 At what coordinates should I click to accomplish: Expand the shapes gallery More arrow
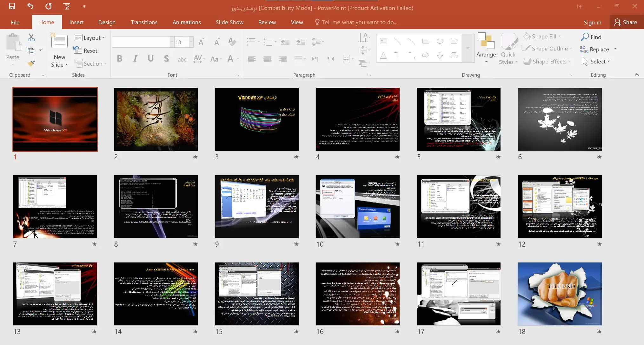(x=468, y=48)
